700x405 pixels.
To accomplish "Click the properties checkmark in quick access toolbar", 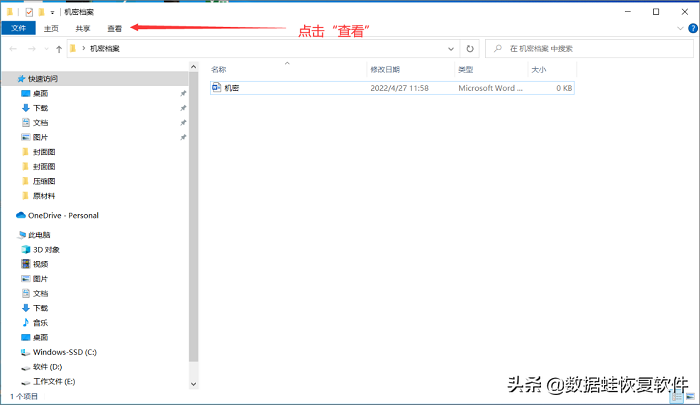I will tap(29, 12).
